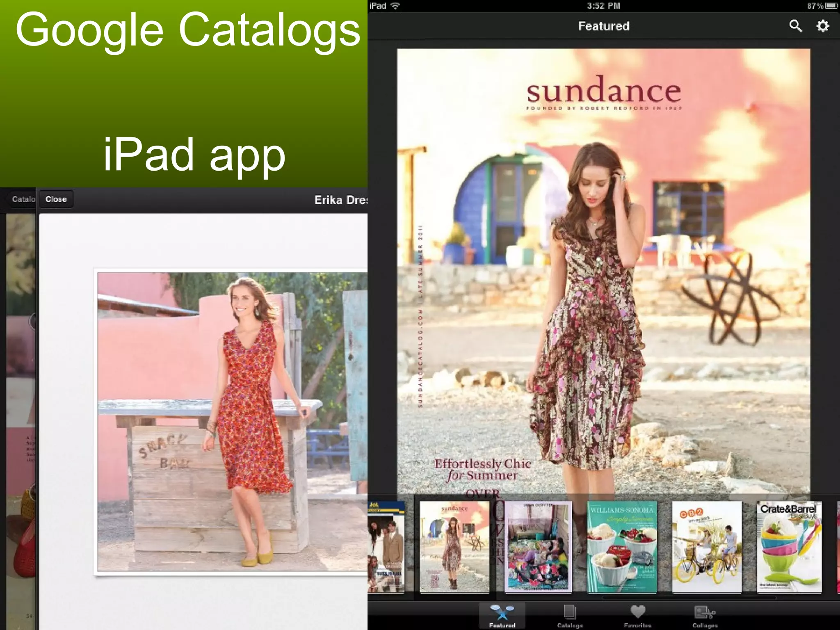The image size is (840, 630).
Task: Open the large Sundance catalog cover
Action: pyautogui.click(x=603, y=271)
